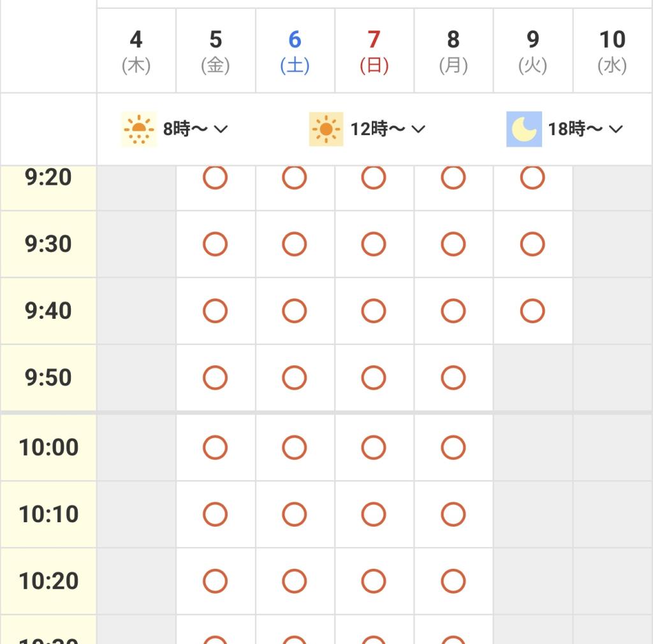This screenshot has height=644, width=653.
Task: Pick the 9:20 slot on Tuesday 9
Action: [532, 177]
